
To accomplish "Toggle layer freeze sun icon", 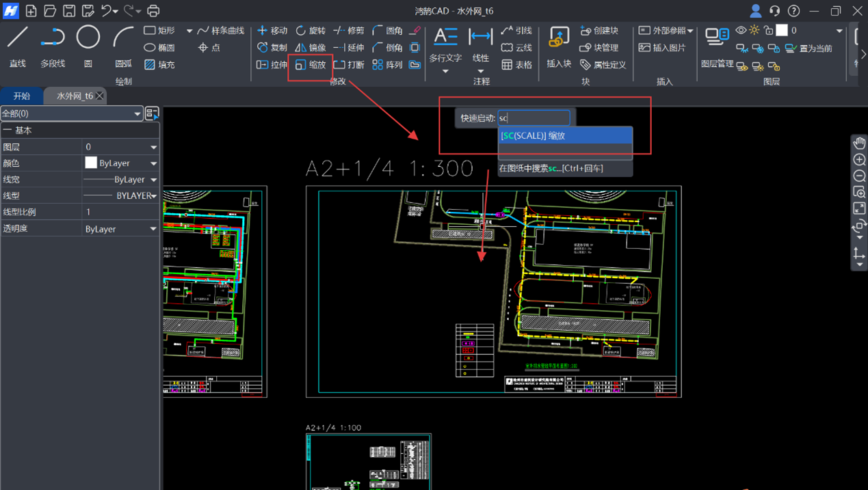I will 754,31.
